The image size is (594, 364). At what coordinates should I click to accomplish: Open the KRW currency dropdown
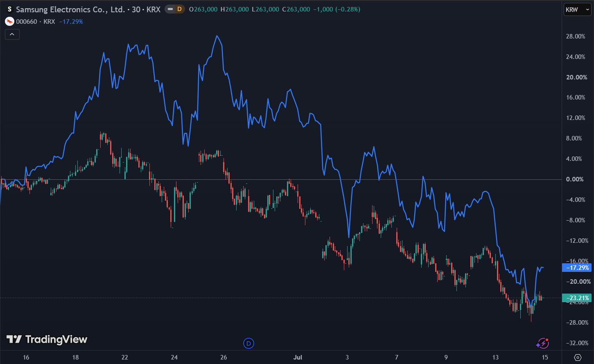(x=577, y=9)
